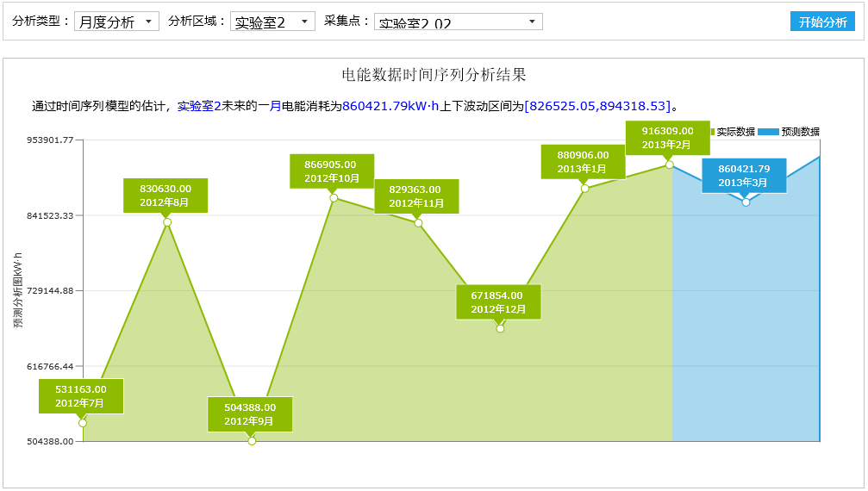
Task: Select the 2012年7月 data point marker
Action: tap(83, 423)
